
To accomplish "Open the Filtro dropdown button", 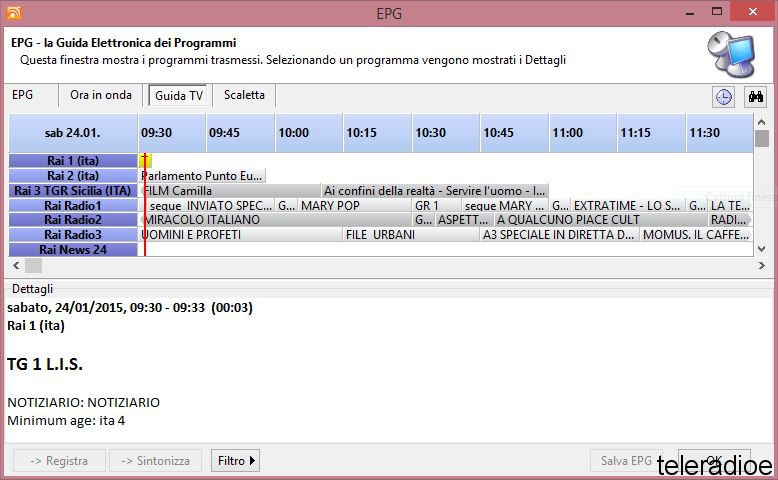I will (x=236, y=461).
